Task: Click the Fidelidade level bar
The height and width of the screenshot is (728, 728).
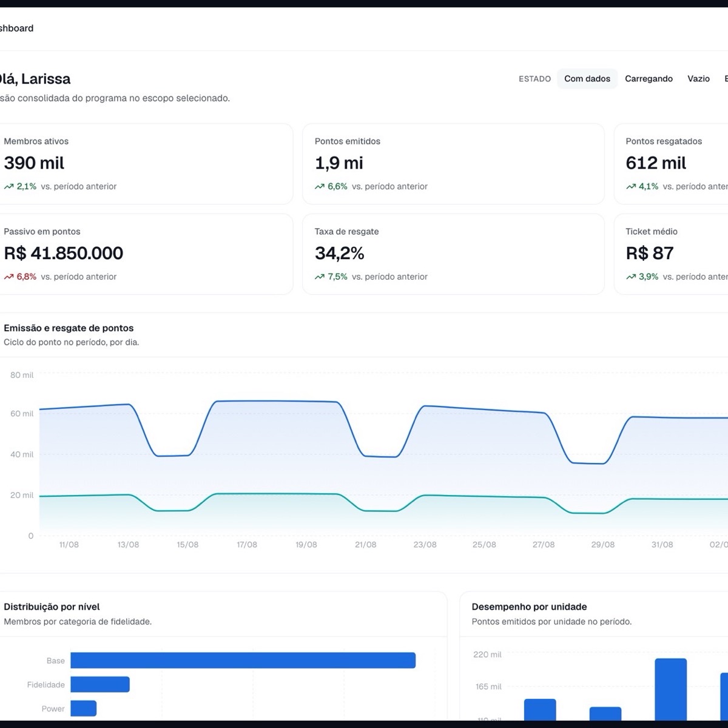Action: [x=100, y=684]
